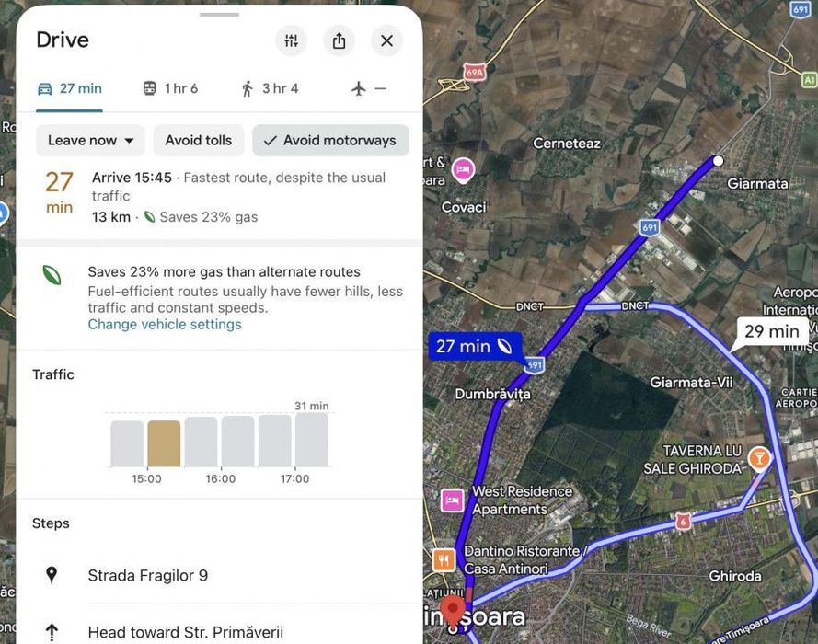This screenshot has width=818, height=644.
Task: Click the highlighted tan traffic bar
Action: (164, 443)
